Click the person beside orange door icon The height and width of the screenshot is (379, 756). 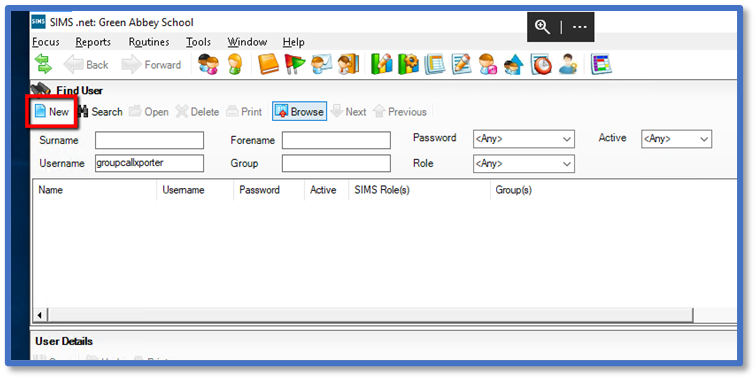coord(348,64)
